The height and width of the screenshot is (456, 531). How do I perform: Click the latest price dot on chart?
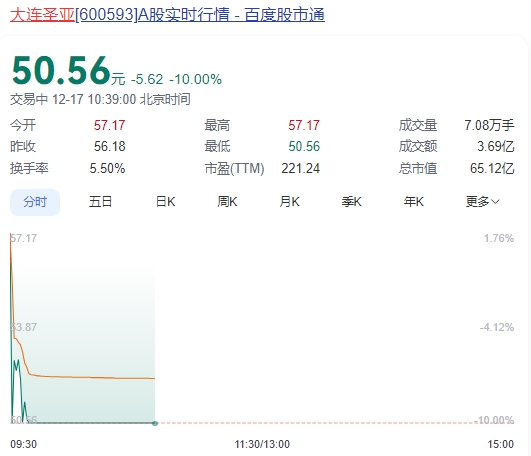(x=155, y=423)
